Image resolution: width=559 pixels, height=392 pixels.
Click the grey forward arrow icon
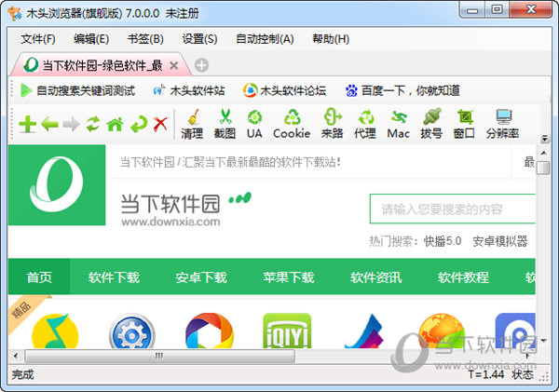coord(71,125)
